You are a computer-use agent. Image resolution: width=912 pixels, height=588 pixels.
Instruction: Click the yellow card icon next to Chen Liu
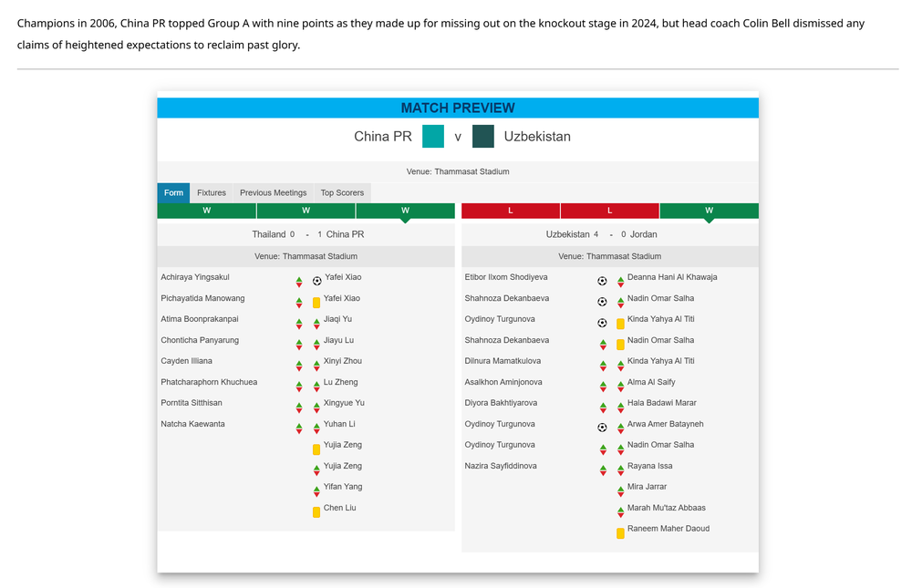point(316,511)
